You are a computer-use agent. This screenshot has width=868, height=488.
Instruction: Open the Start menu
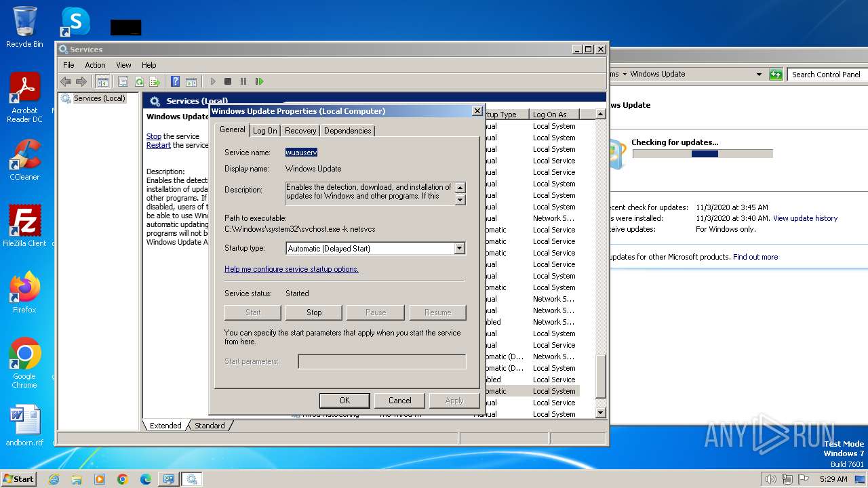coord(19,479)
